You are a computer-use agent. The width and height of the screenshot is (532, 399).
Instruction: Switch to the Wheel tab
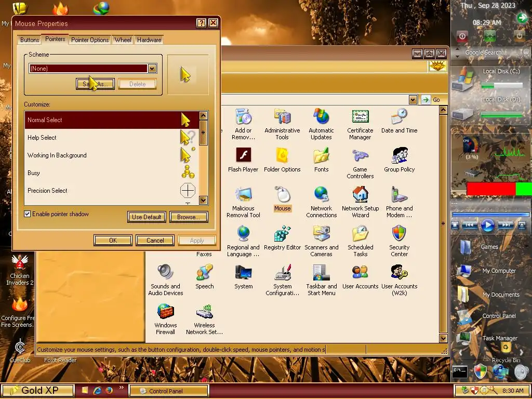click(x=123, y=39)
